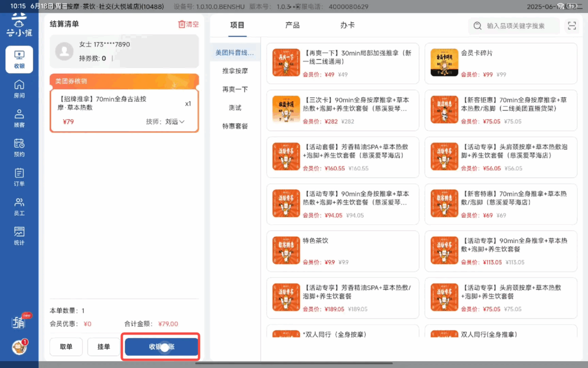The image size is (588, 368).
Task: Open 预约 appointments in sidebar
Action: point(19,148)
